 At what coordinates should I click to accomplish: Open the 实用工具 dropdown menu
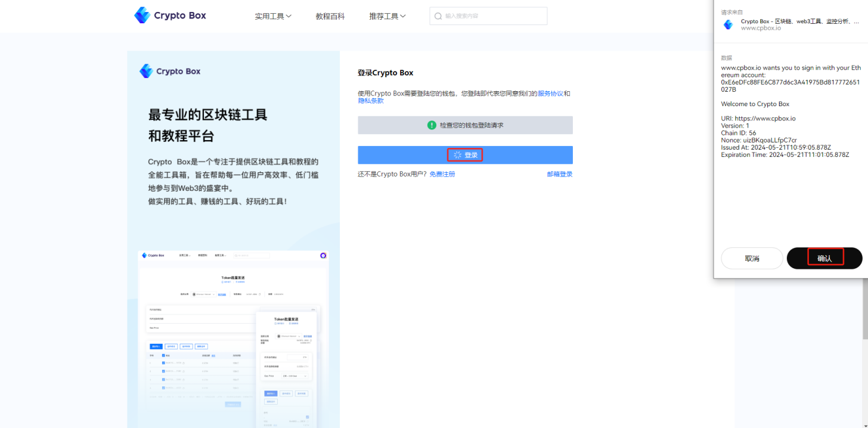(273, 16)
